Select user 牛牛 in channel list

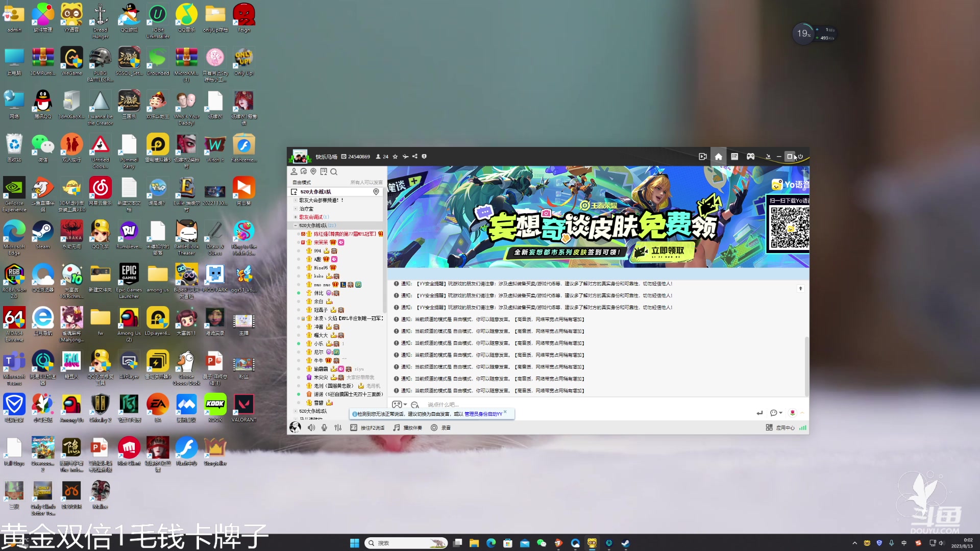click(x=319, y=360)
